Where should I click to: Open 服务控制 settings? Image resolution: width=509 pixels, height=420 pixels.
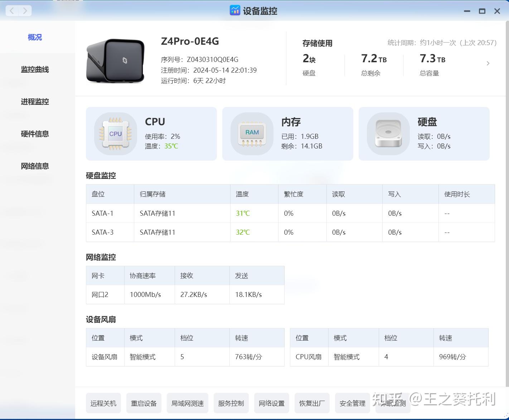pyautogui.click(x=231, y=403)
